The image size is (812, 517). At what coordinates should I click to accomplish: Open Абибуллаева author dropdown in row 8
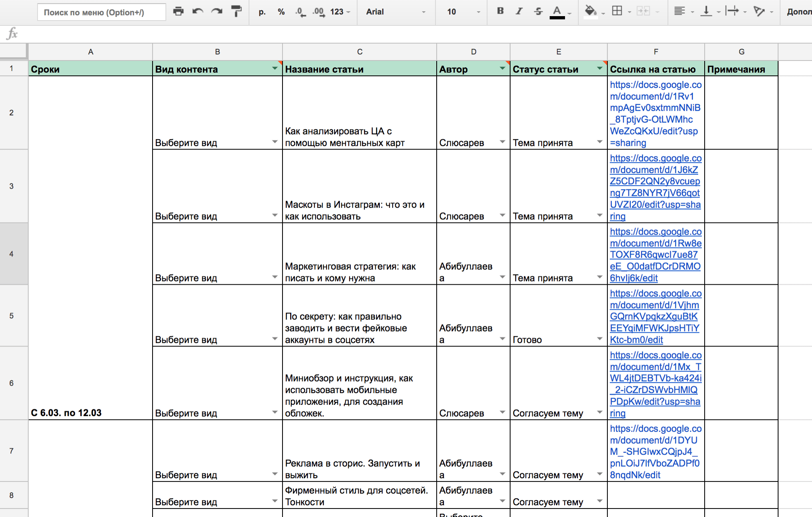pyautogui.click(x=502, y=501)
